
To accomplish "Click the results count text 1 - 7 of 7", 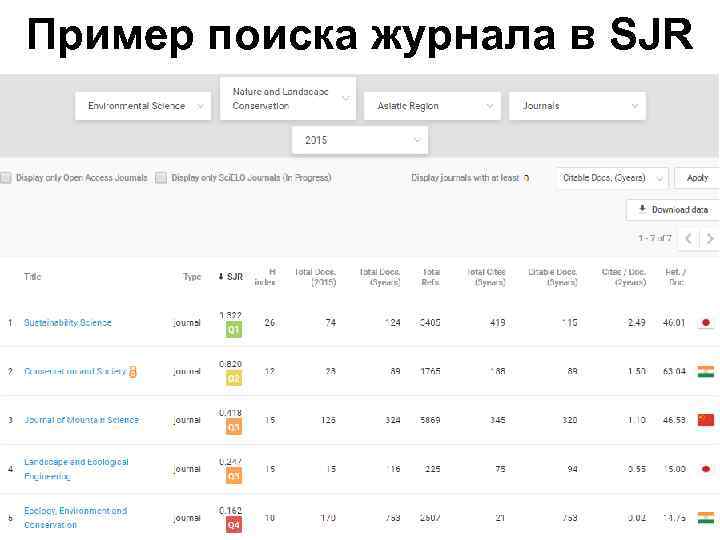I will coord(654,238).
